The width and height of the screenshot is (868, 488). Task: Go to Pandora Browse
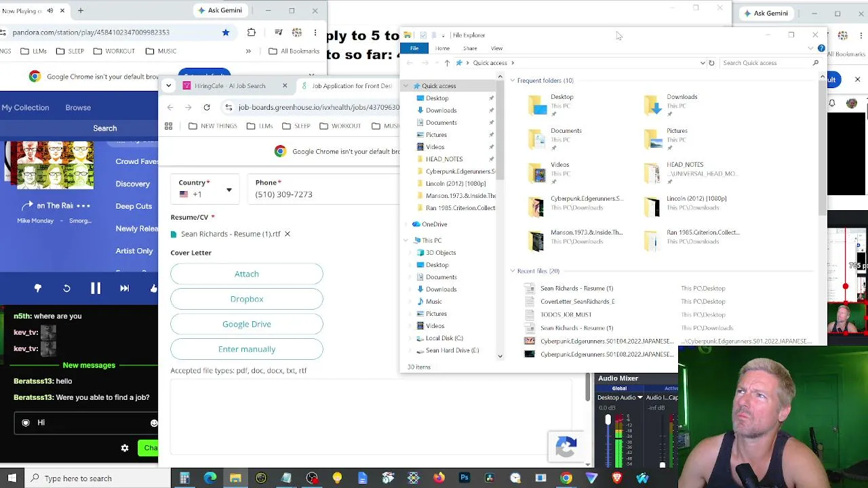pyautogui.click(x=78, y=107)
